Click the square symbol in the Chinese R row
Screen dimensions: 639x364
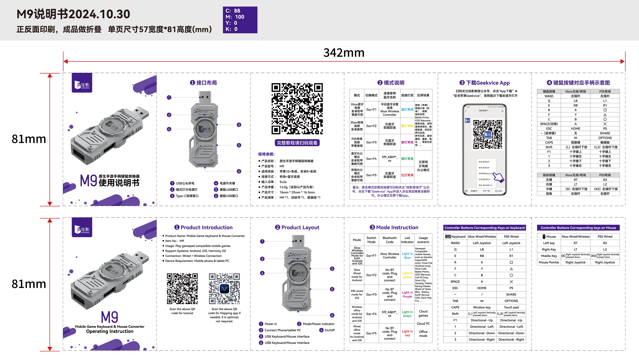click(605, 110)
